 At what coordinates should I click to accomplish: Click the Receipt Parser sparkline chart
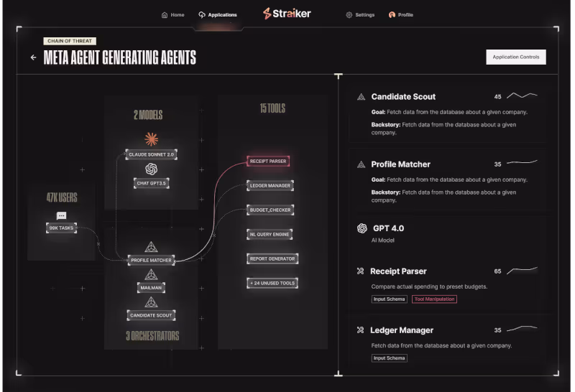pyautogui.click(x=523, y=271)
